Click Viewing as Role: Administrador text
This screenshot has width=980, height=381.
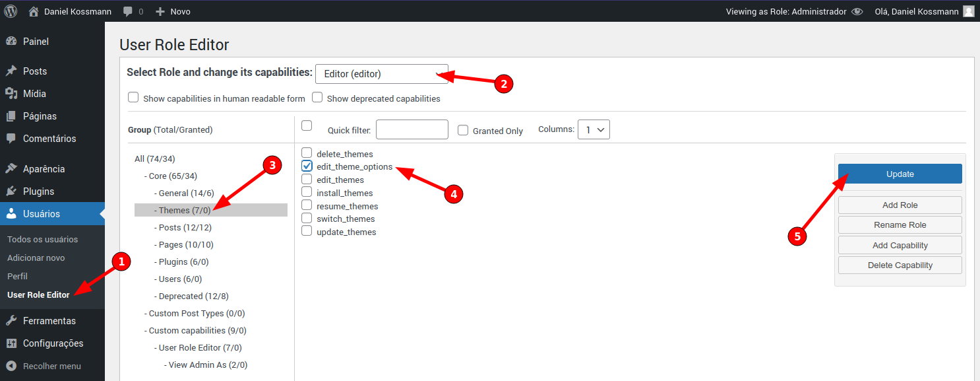(x=786, y=11)
